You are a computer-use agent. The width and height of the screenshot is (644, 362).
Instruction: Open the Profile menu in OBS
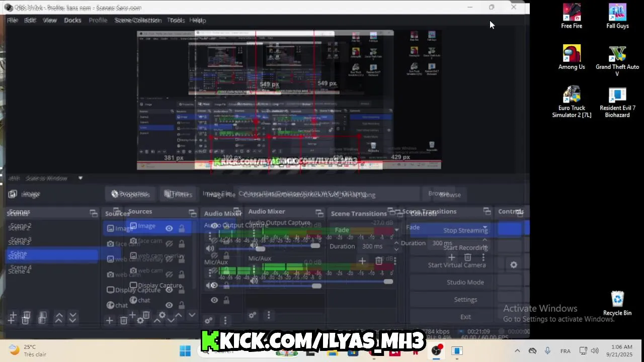click(x=98, y=20)
